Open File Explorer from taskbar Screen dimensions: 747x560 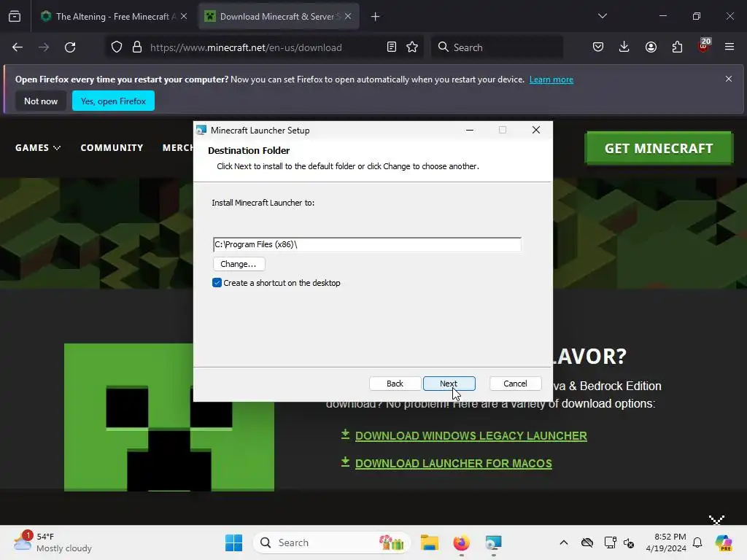pyautogui.click(x=429, y=542)
